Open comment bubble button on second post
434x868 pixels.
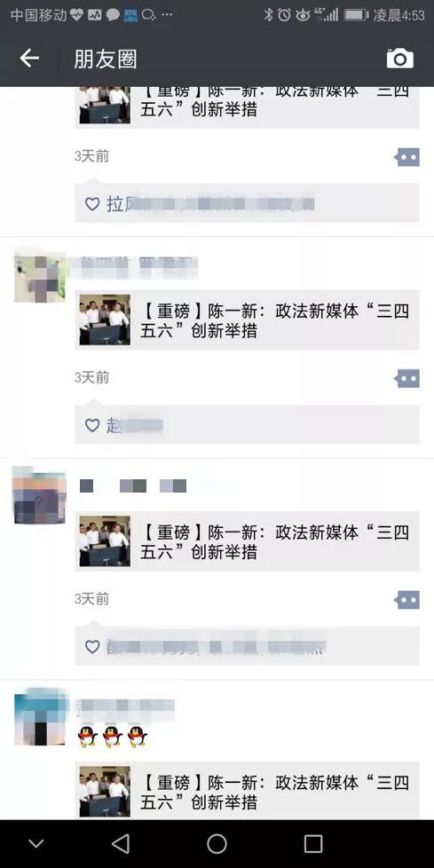tap(407, 379)
